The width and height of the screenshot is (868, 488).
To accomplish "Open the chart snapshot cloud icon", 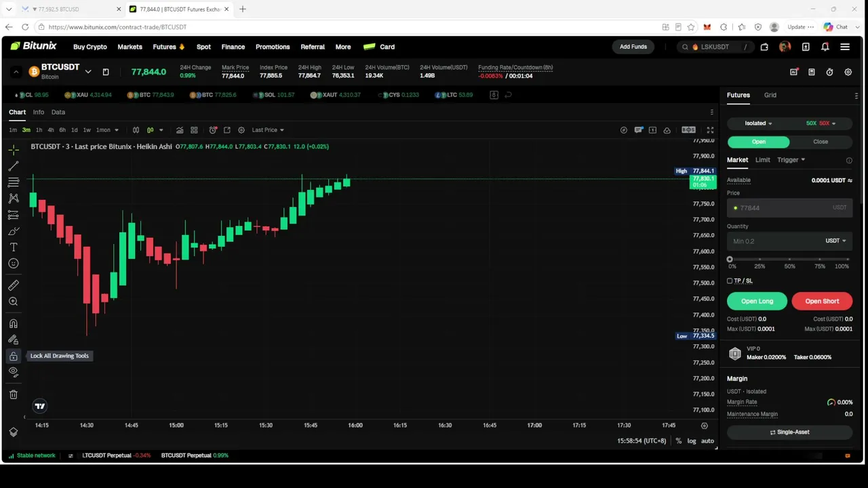I will tap(667, 130).
